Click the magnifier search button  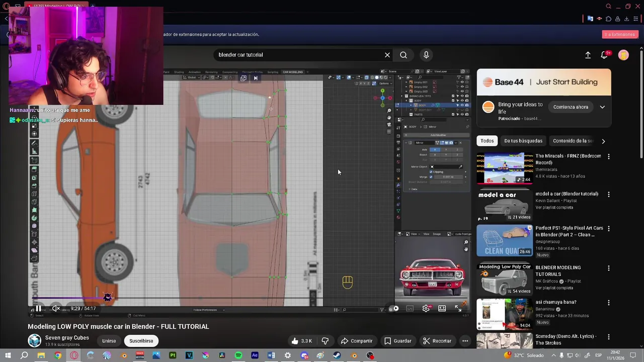pyautogui.click(x=404, y=55)
